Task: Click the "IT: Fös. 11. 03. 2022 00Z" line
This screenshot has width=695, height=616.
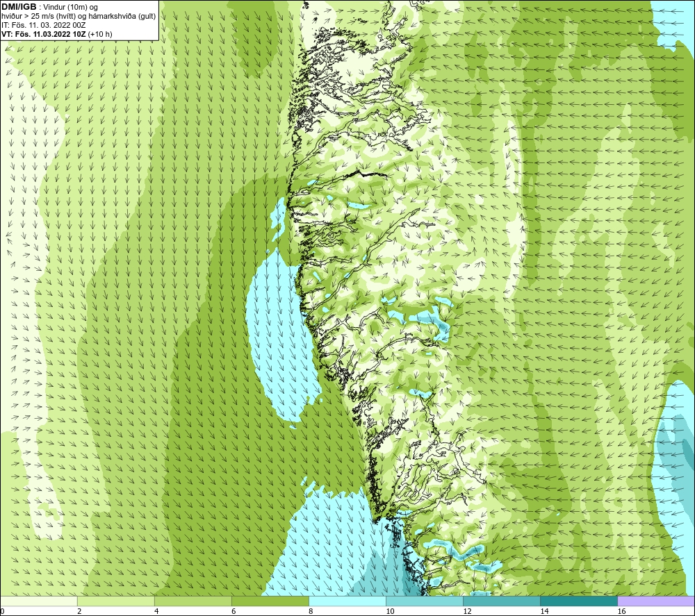Action: coord(43,25)
